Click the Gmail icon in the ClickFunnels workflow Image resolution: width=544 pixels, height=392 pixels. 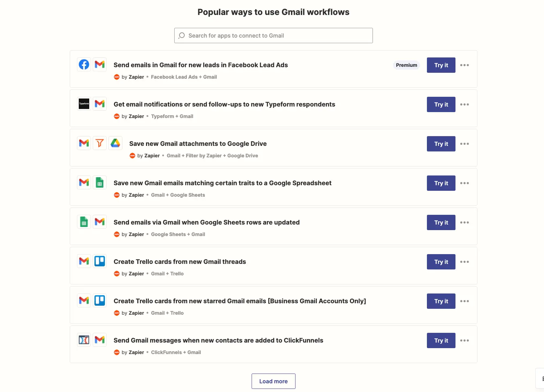[x=100, y=340]
